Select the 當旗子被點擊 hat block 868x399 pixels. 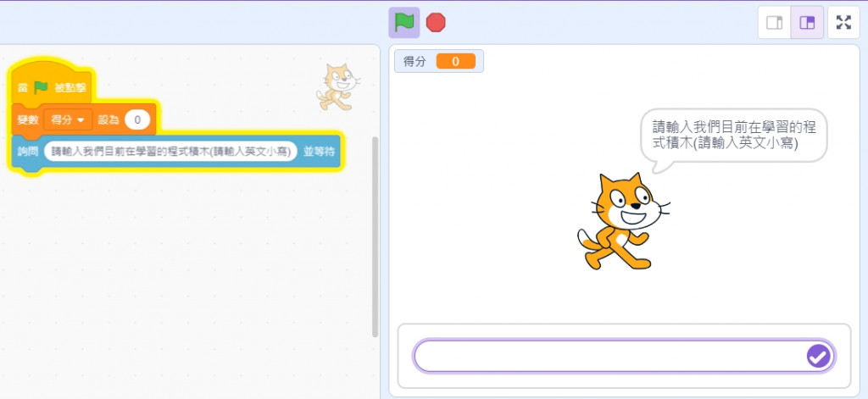click(51, 84)
